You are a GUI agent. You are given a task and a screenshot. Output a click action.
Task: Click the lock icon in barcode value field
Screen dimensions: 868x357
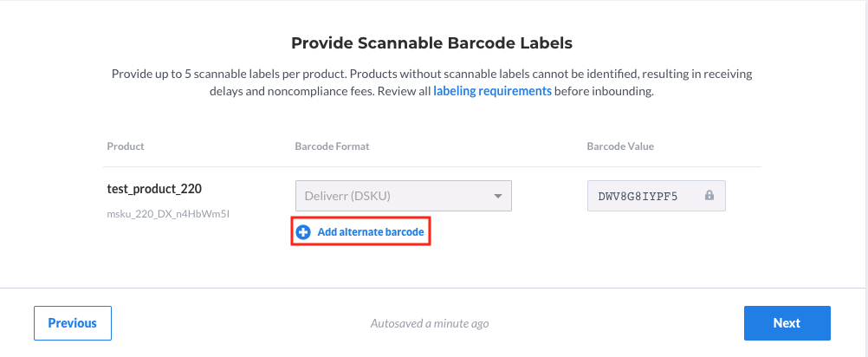709,195
